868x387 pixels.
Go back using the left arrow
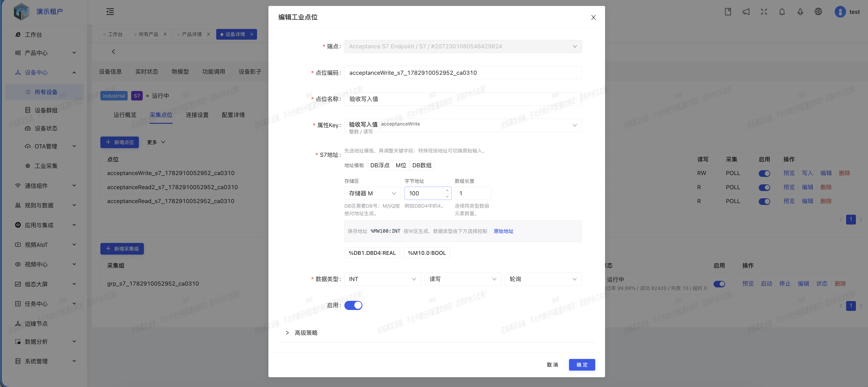(113, 52)
